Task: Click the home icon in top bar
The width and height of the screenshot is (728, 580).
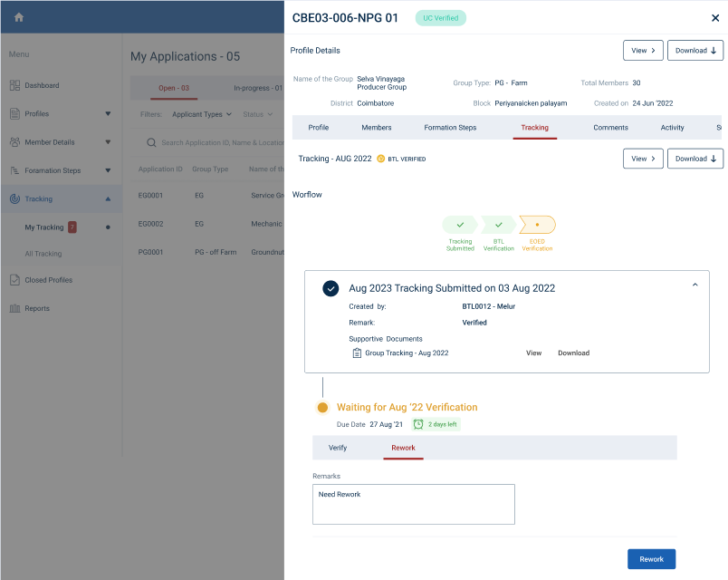Action: click(19, 17)
